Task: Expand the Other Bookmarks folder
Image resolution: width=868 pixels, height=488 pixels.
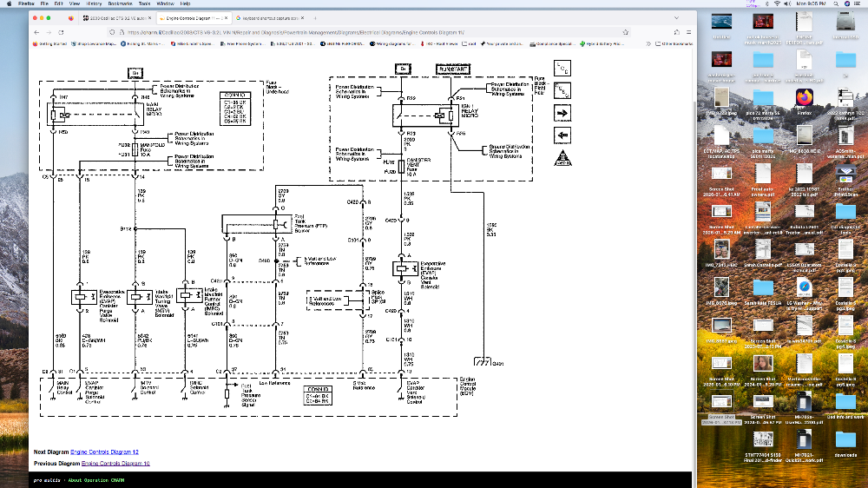Action: [676, 43]
